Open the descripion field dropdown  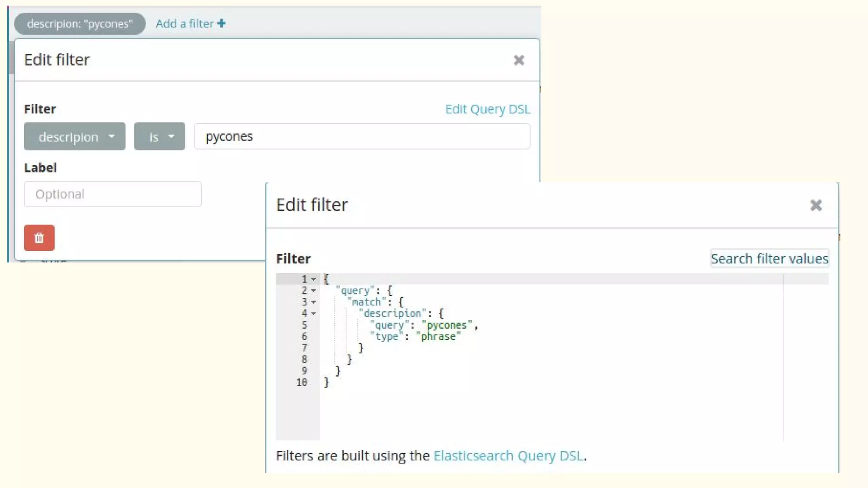75,136
